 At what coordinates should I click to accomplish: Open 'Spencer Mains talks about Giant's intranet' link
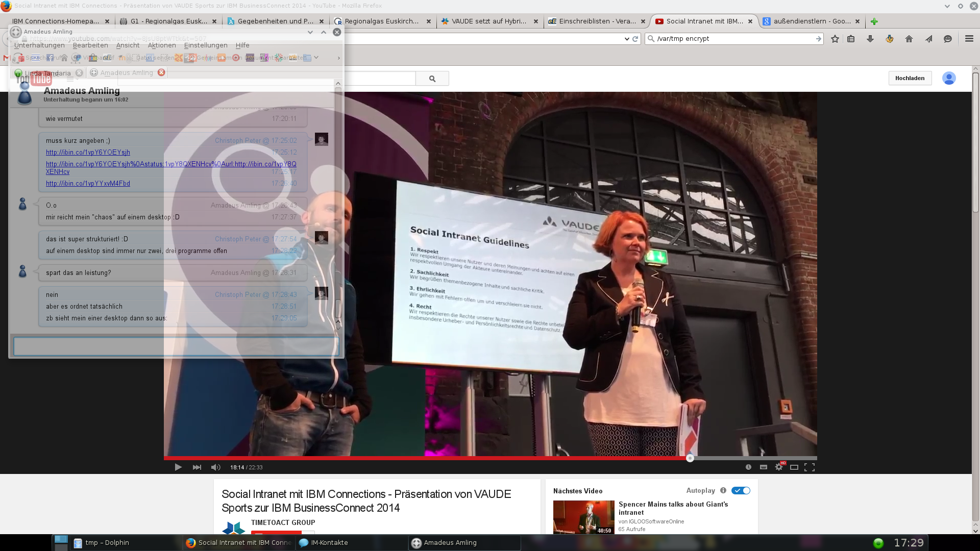pos(673,508)
